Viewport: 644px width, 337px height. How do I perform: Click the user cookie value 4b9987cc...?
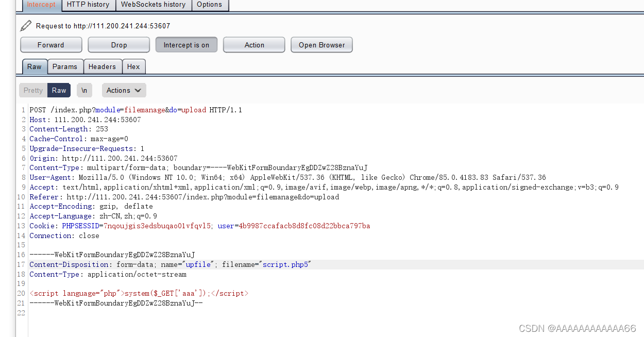(x=304, y=226)
